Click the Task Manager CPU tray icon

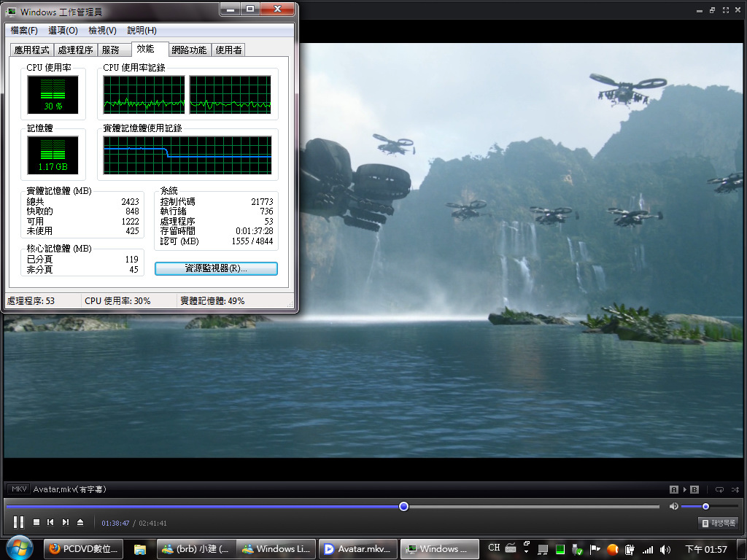click(560, 550)
